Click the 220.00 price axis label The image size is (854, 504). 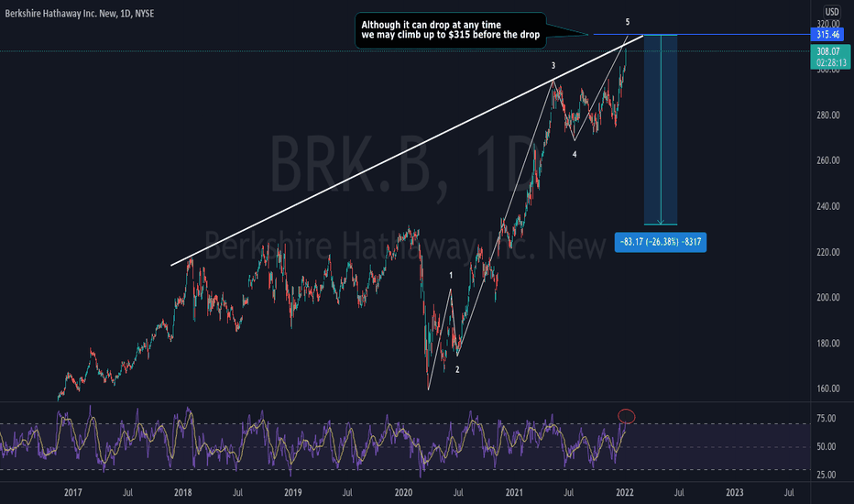click(827, 252)
